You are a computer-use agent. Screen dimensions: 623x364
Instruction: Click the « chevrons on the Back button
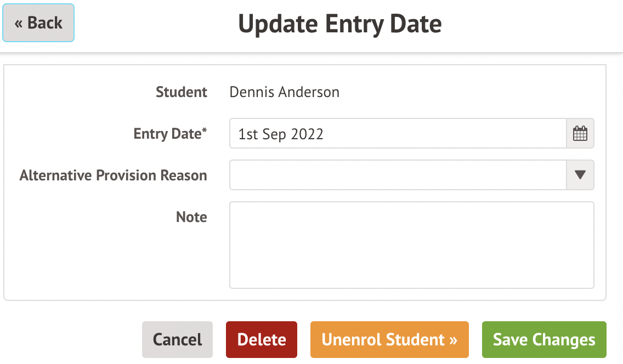(18, 24)
